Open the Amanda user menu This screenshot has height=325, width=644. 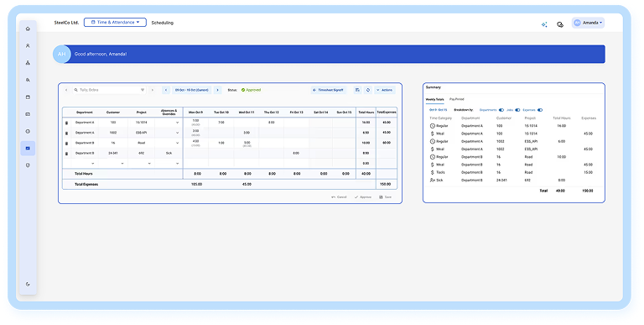tap(588, 23)
